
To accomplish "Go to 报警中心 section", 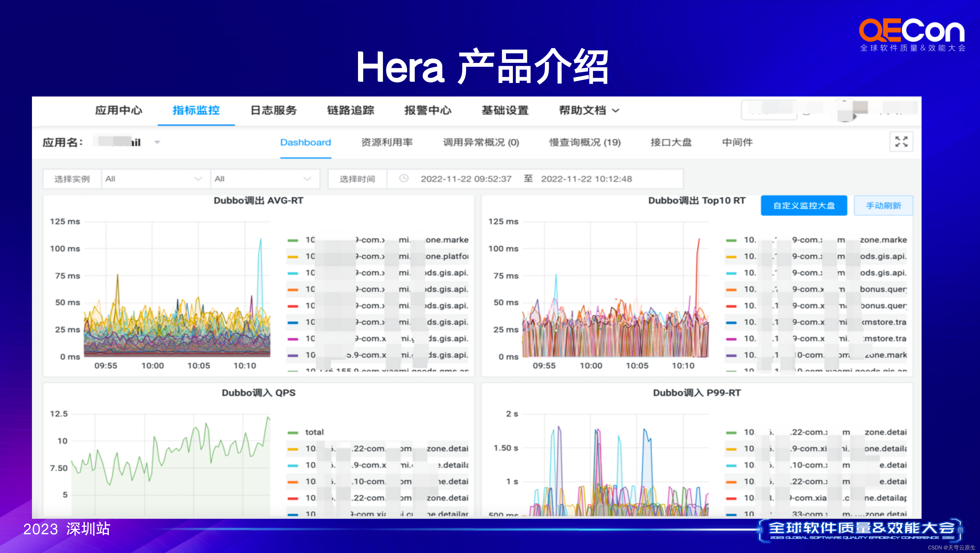I will point(428,110).
